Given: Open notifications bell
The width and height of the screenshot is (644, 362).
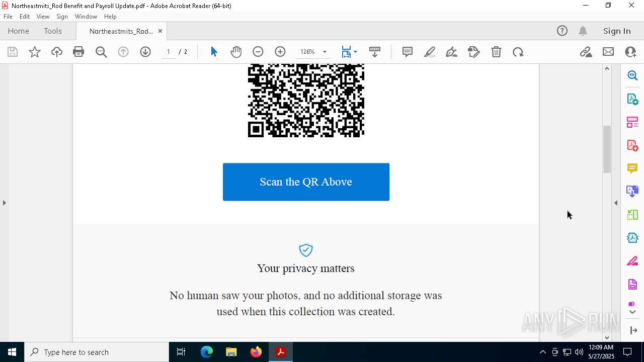Looking at the screenshot, I should click(583, 31).
